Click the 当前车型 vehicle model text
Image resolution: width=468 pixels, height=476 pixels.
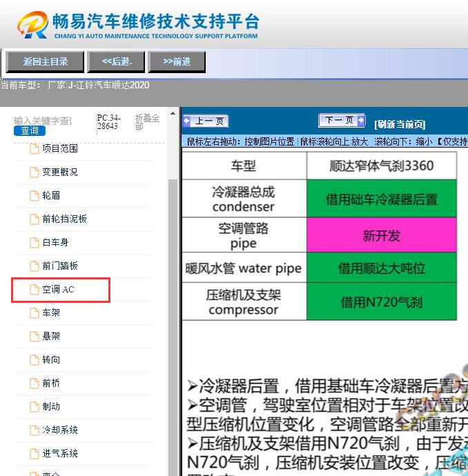click(75, 85)
